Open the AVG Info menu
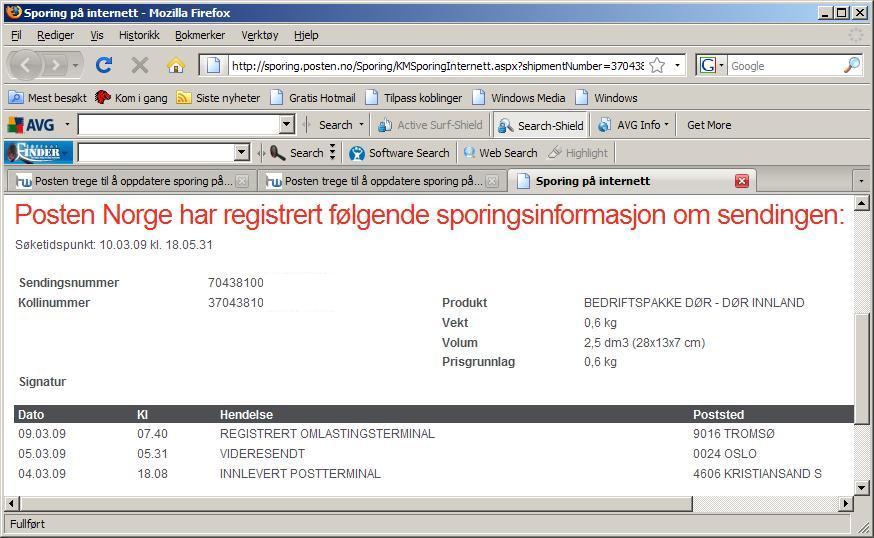 point(633,125)
